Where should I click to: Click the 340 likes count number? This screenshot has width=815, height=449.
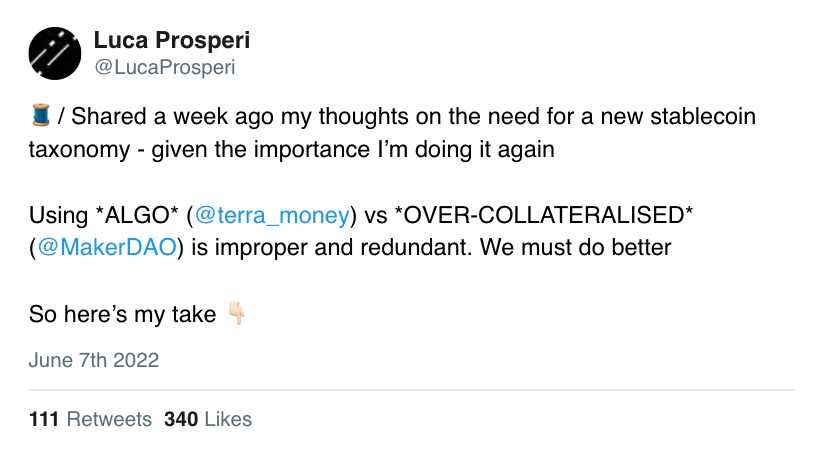tap(180, 419)
